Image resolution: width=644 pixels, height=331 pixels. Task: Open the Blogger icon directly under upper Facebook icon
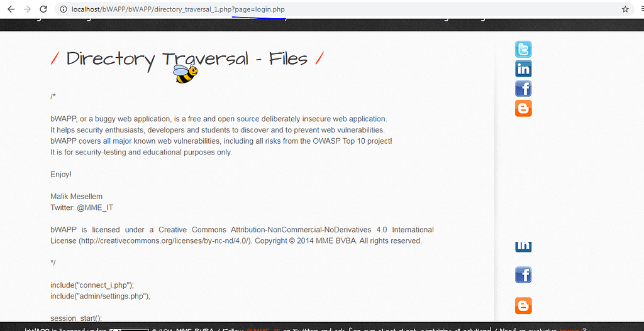[x=523, y=108]
